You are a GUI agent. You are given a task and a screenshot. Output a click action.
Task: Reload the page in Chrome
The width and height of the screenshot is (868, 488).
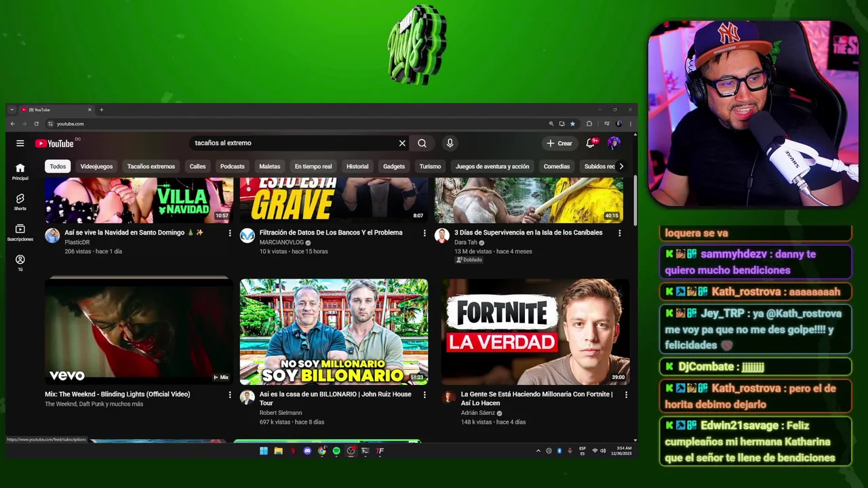(36, 124)
